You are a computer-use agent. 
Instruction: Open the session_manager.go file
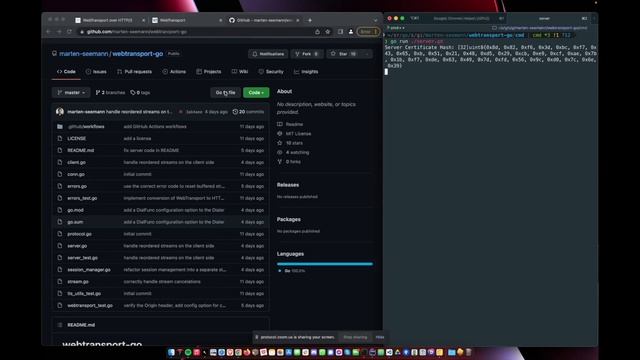[89, 270]
